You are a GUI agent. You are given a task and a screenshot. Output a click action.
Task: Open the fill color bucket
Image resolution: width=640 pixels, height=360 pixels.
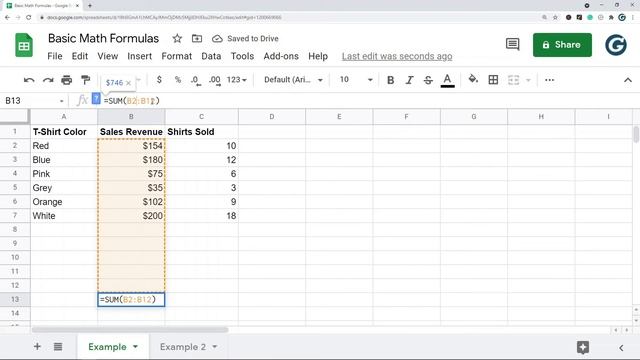point(473,79)
